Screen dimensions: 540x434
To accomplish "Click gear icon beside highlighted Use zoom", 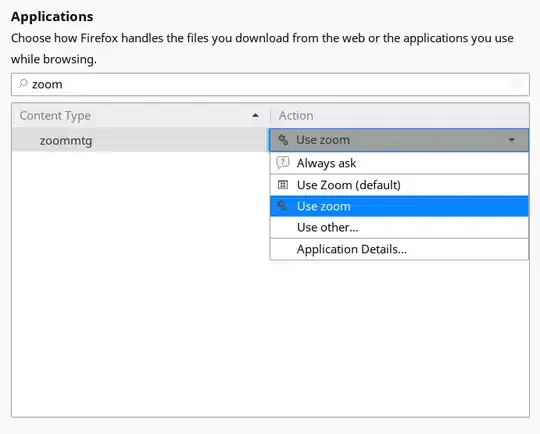I will pyautogui.click(x=282, y=206).
